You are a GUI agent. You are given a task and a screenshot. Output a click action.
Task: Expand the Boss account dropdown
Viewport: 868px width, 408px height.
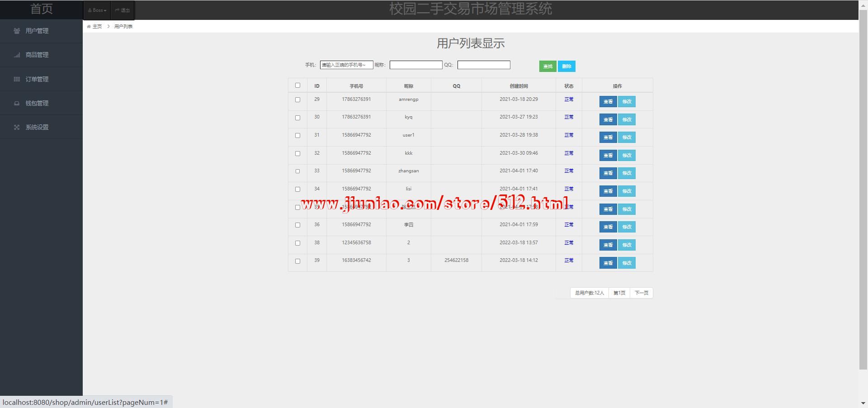(97, 10)
